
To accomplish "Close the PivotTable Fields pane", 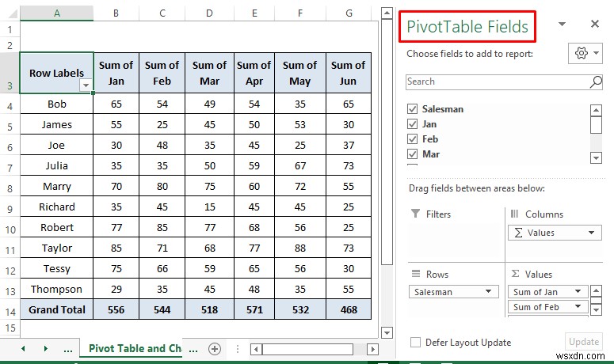I will (595, 24).
